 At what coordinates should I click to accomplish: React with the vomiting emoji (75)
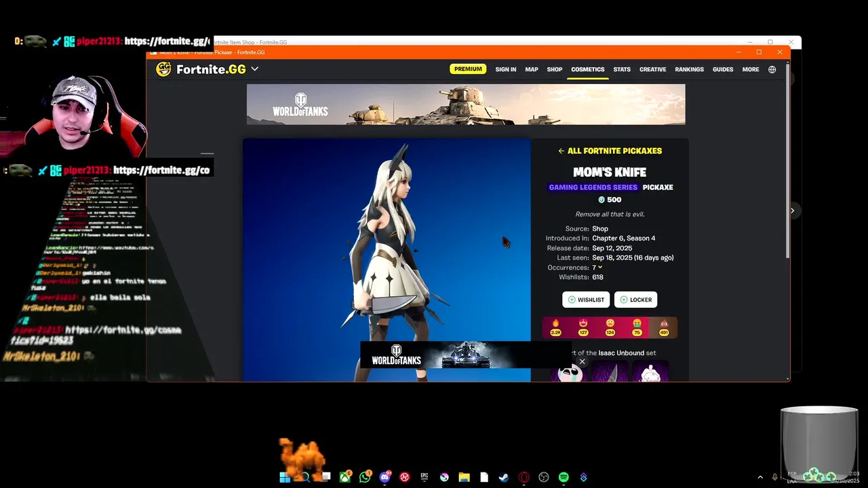(637, 327)
